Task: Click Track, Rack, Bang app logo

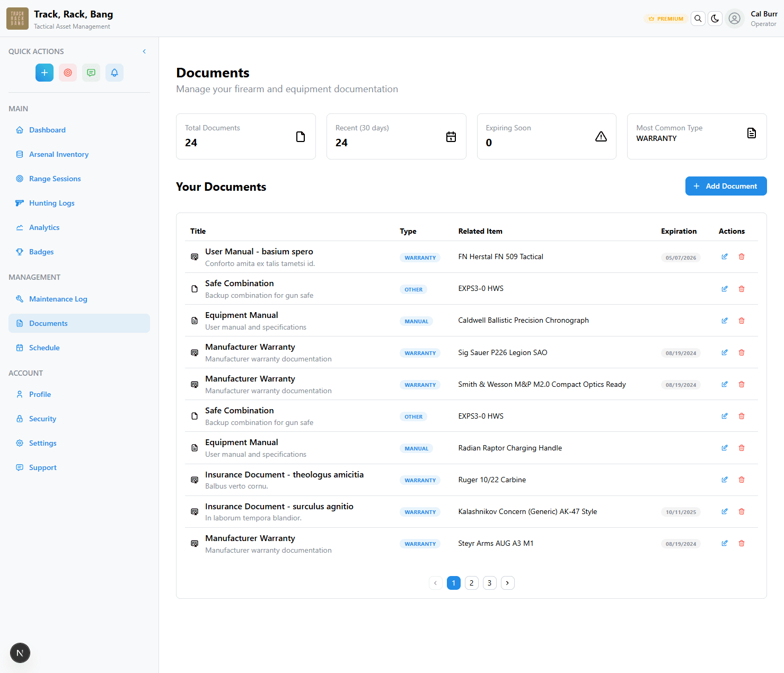Action: click(x=17, y=19)
